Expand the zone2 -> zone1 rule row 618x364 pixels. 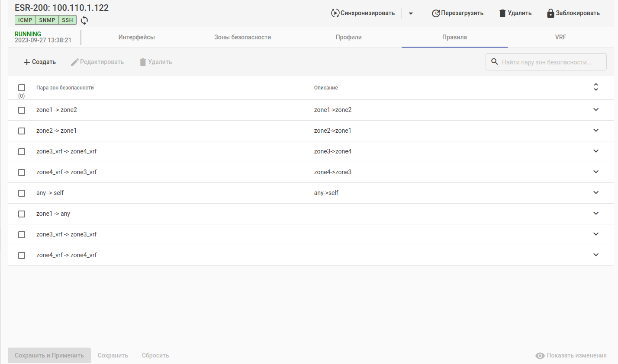point(595,131)
